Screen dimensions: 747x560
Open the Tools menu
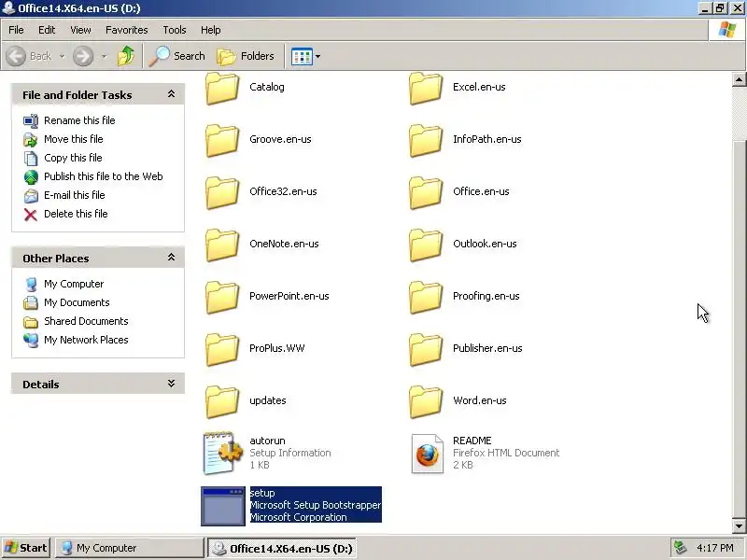pyautogui.click(x=175, y=30)
